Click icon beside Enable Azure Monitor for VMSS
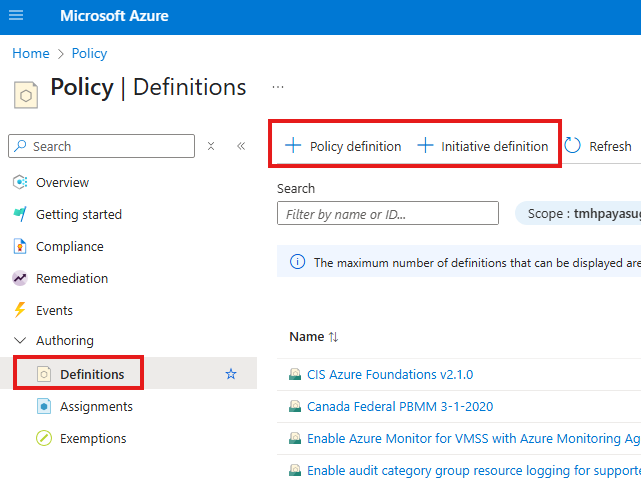Viewport: 641px width, 483px height. [295, 438]
